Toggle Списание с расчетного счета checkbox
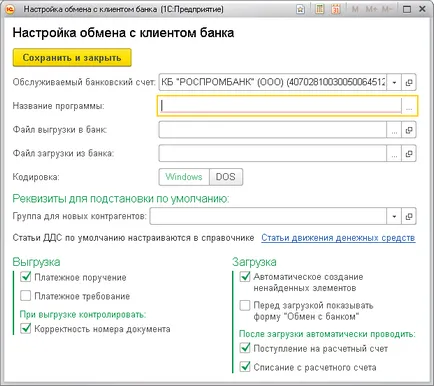 [245, 367]
